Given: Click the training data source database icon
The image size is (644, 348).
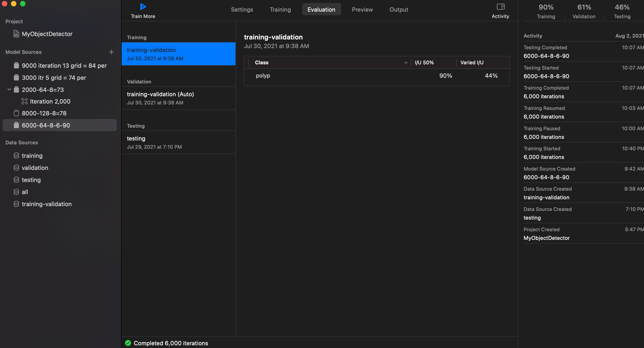Looking at the screenshot, I should pos(16,156).
